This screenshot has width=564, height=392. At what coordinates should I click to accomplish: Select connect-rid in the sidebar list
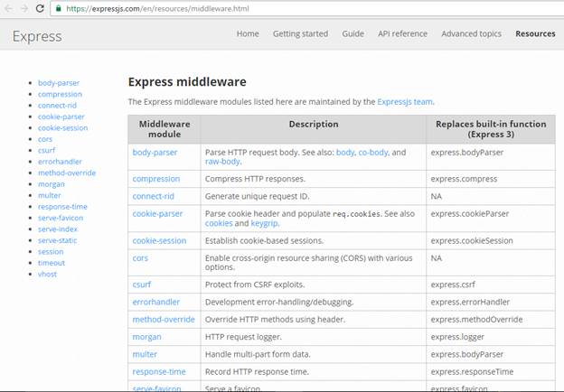coord(57,106)
